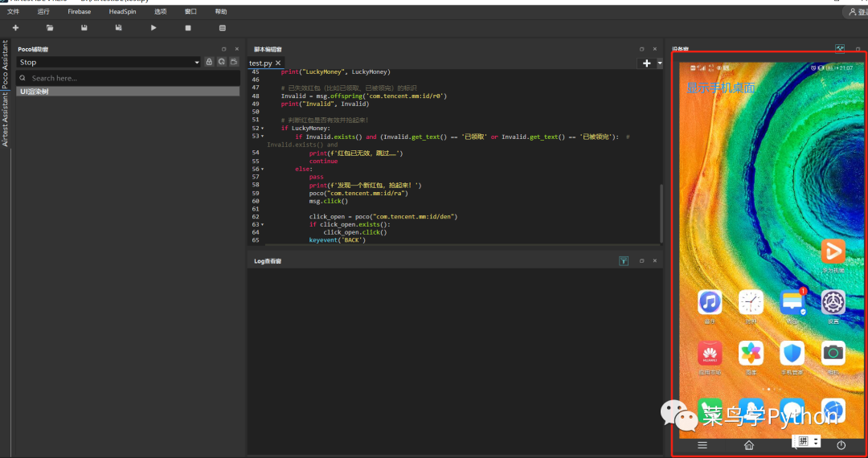The image size is (868, 458).
Task: Open the HeadSpin menu
Action: coord(122,11)
